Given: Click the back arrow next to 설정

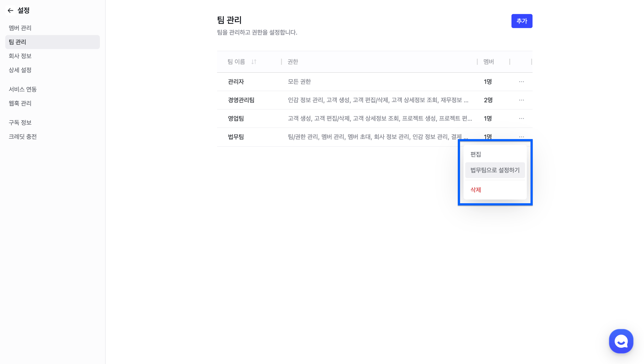Looking at the screenshot, I should 10,10.
